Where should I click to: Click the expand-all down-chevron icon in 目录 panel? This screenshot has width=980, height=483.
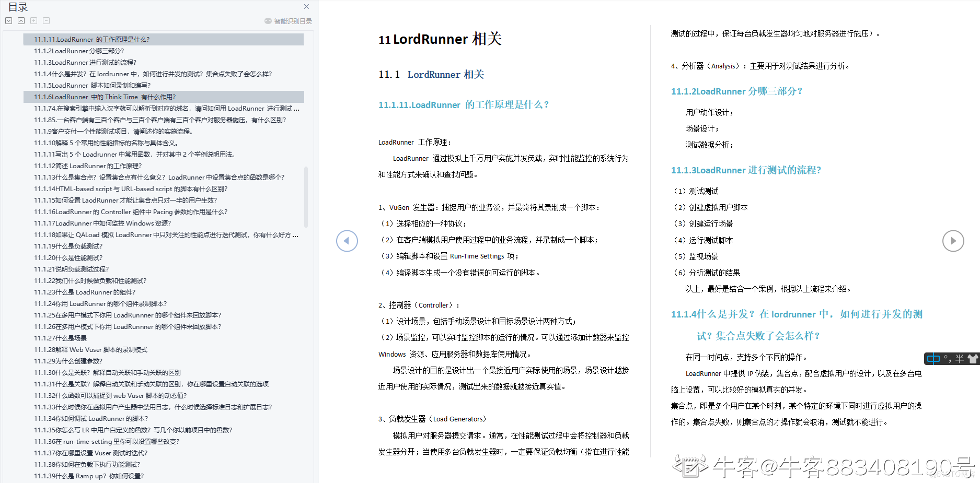click(8, 21)
